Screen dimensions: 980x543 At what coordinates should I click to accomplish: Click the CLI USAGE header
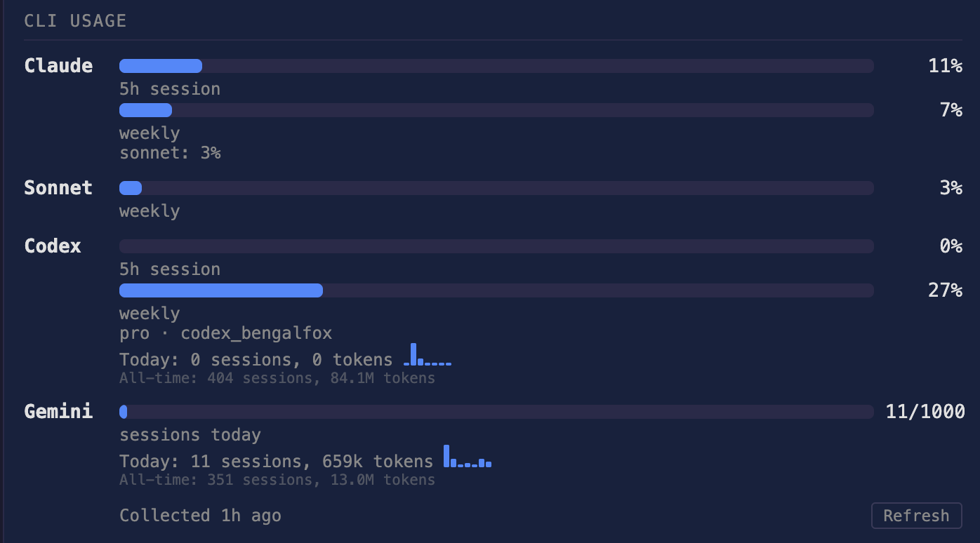74,20
